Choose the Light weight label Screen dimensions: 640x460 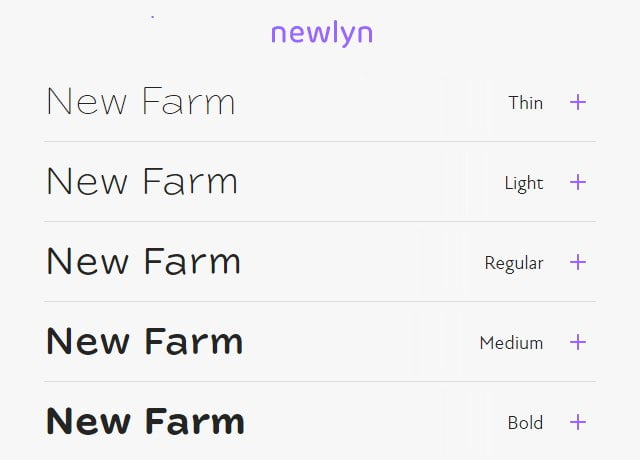[x=524, y=183]
